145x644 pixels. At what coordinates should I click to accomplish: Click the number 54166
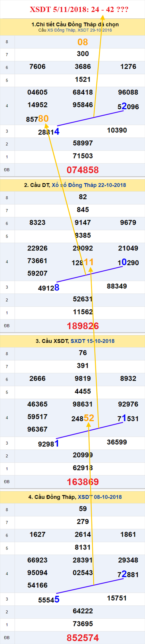[37, 585]
